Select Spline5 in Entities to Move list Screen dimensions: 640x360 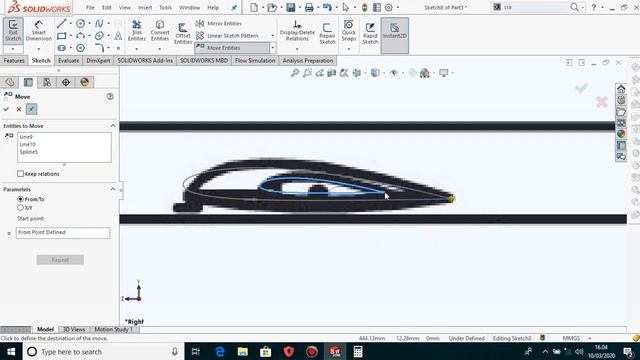click(x=29, y=152)
